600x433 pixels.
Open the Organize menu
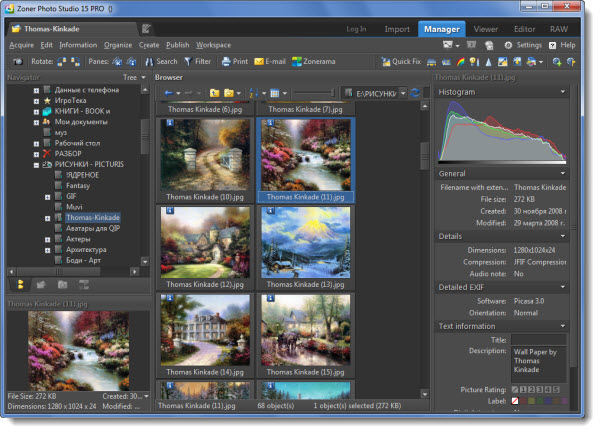tap(118, 45)
